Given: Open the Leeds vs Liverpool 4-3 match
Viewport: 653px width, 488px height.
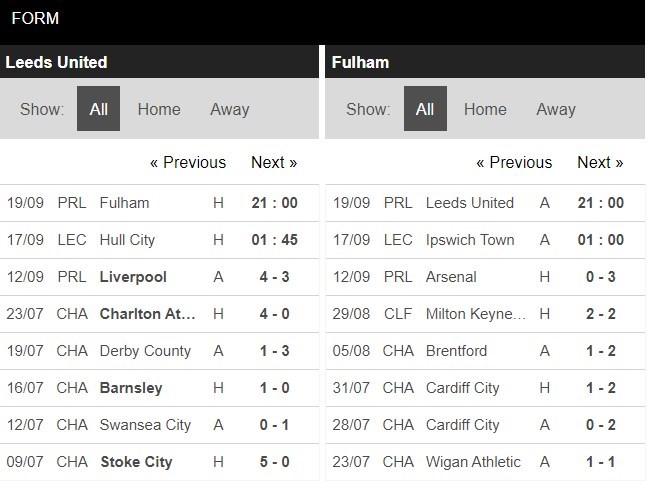Looking at the screenshot, I should (133, 277).
